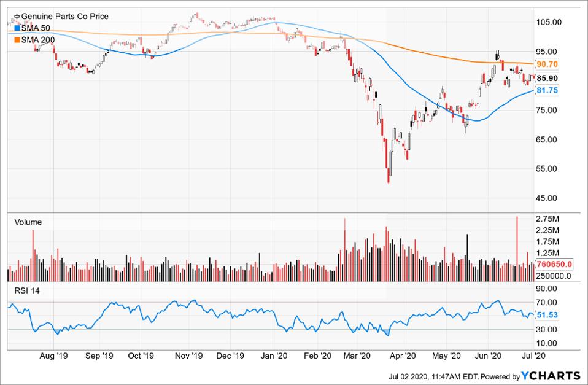
Task: Click the 45.00 price axis label
Action: point(547,198)
